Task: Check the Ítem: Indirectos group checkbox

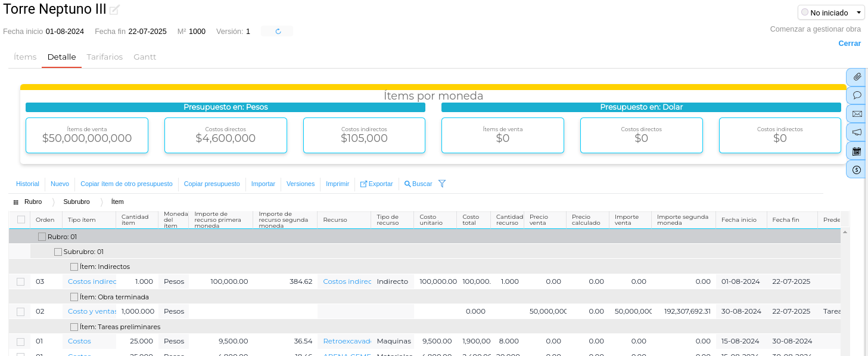Action: pos(74,267)
